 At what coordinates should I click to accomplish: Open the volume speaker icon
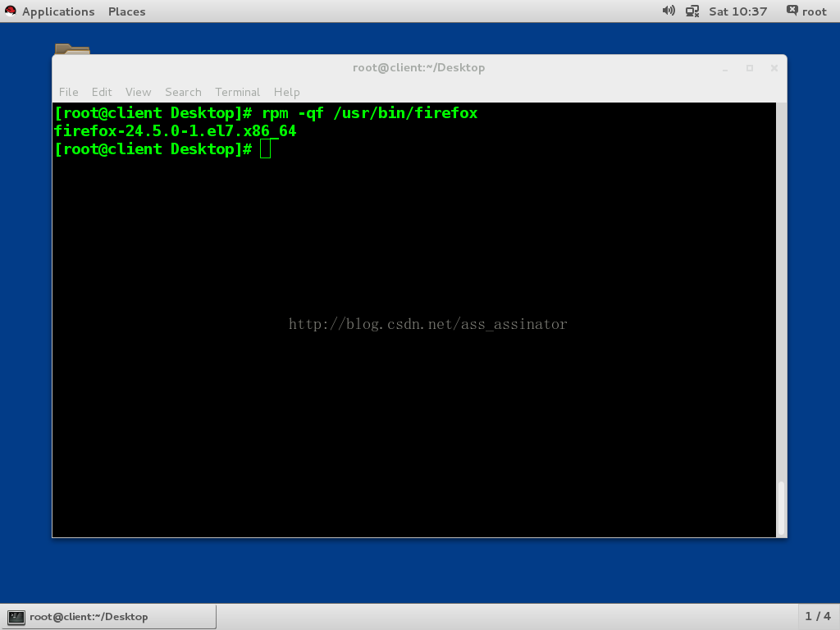coord(668,11)
